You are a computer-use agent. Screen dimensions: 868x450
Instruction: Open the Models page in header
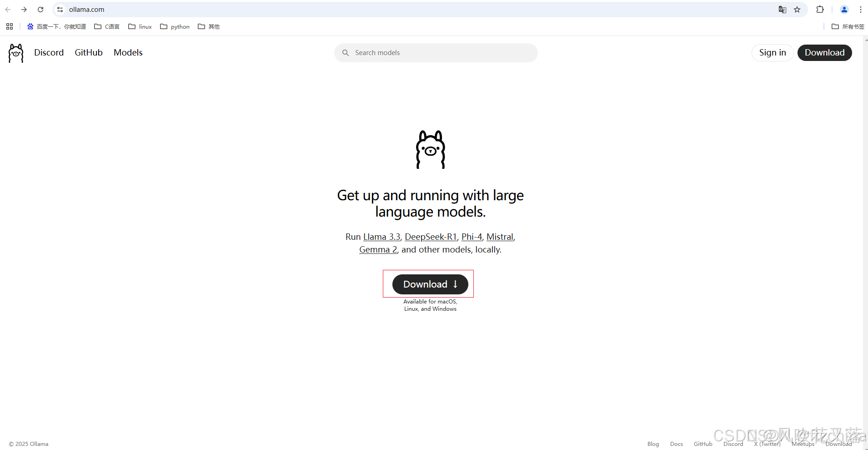tap(128, 53)
